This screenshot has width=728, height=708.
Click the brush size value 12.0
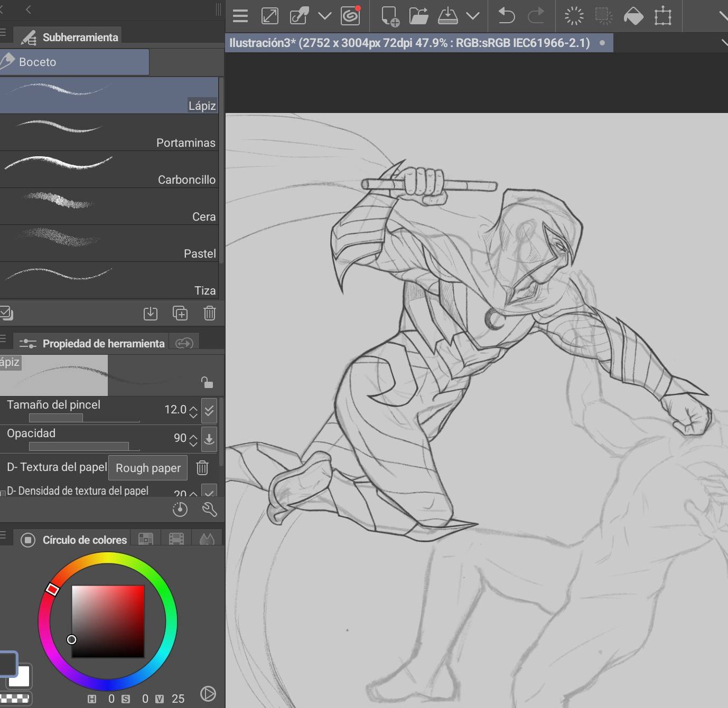tap(175, 410)
